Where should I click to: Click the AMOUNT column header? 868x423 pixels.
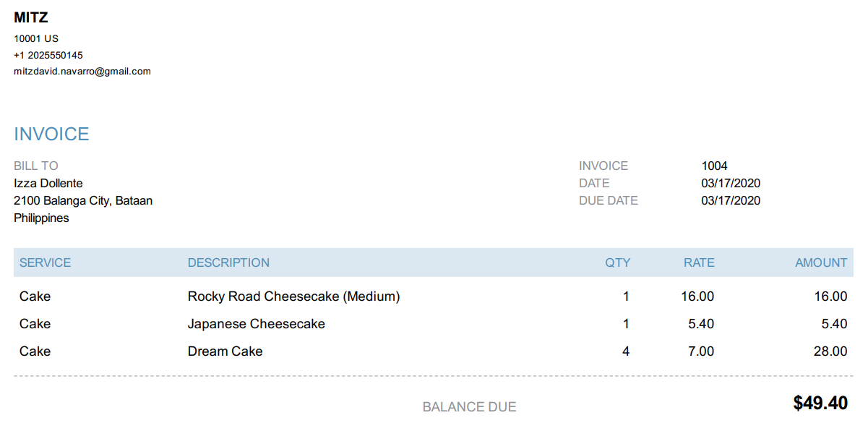pyautogui.click(x=821, y=262)
